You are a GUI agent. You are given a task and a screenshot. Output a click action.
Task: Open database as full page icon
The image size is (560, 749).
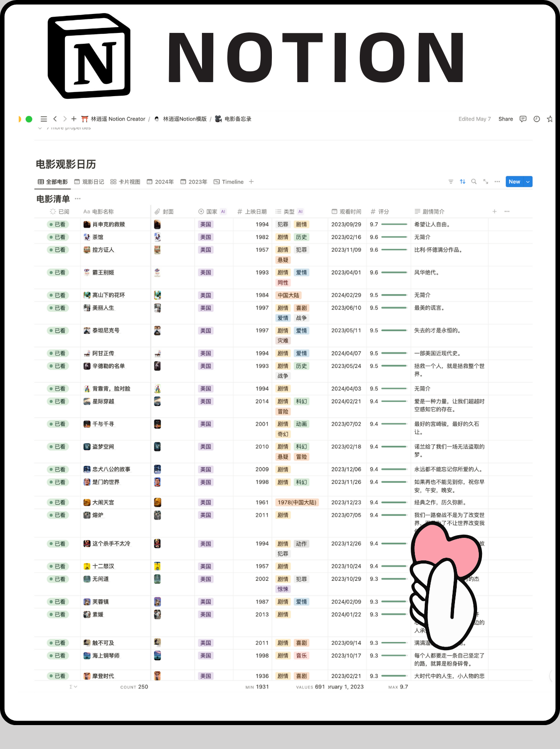pos(486,182)
